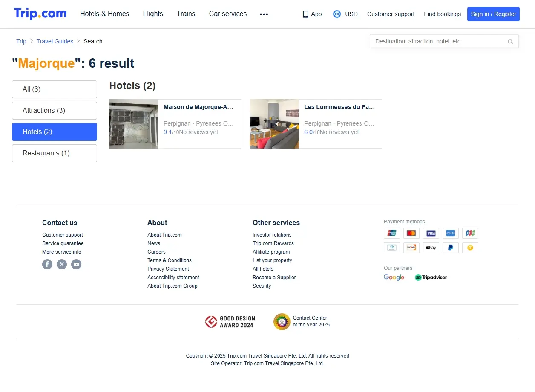Click the Sign in / Register button
Screen dimensions: 535x392
493,14
